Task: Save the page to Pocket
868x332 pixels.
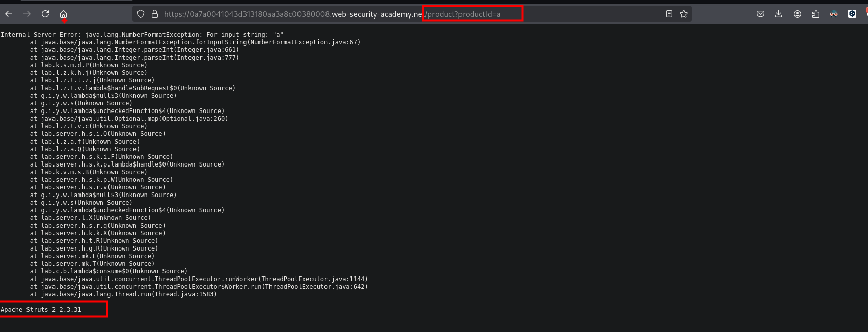Action: [x=760, y=14]
